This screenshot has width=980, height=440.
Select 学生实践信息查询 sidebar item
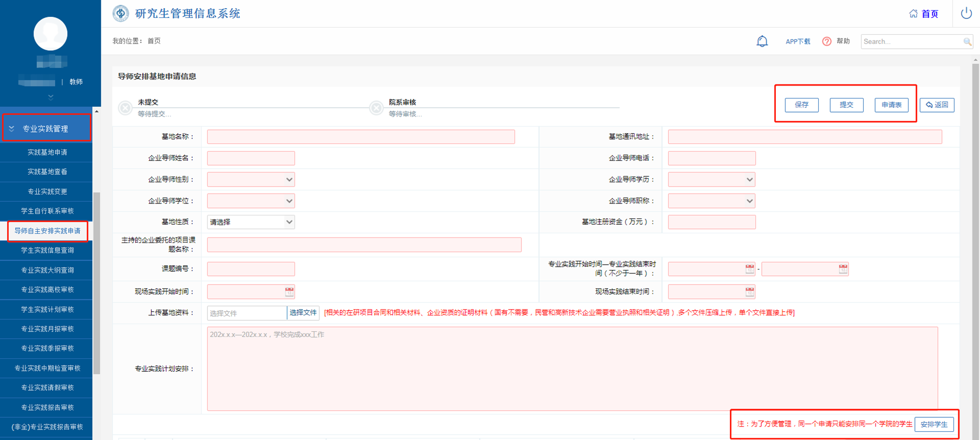coord(47,251)
